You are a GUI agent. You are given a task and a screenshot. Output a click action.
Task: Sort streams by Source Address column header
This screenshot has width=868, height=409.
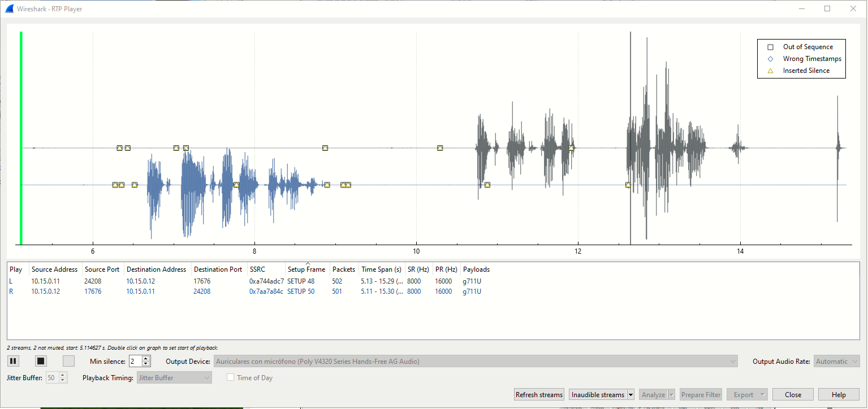[x=54, y=269]
